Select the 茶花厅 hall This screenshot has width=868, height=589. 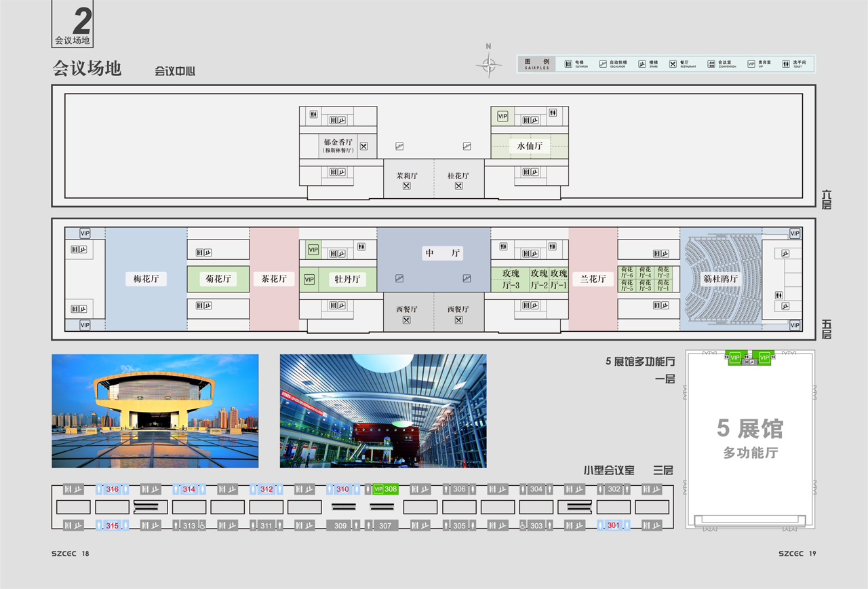coord(274,279)
